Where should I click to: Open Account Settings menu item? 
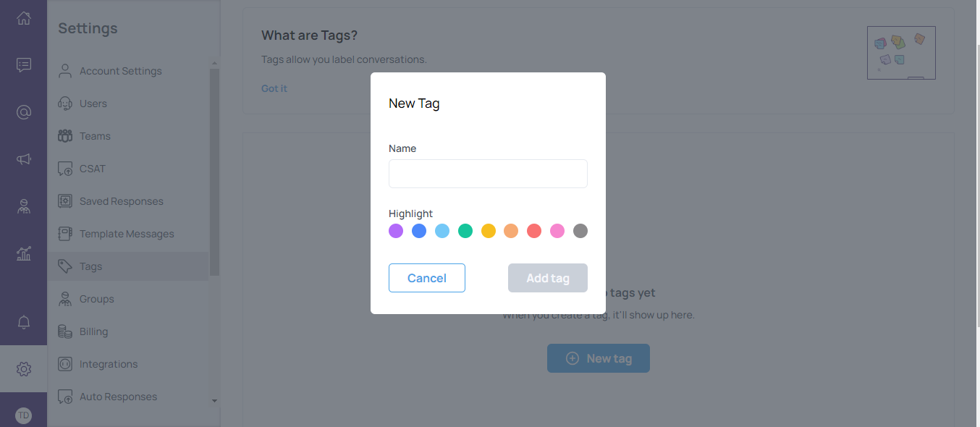(120, 71)
